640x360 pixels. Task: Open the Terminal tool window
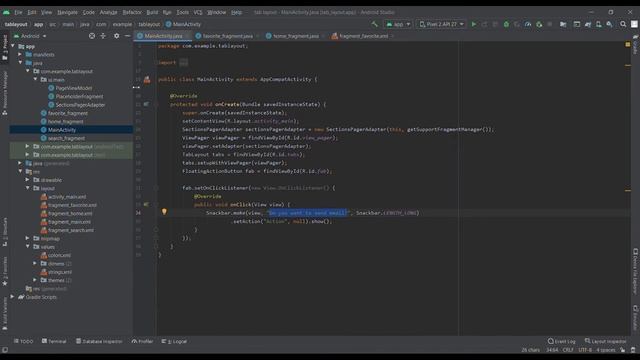click(x=54, y=341)
